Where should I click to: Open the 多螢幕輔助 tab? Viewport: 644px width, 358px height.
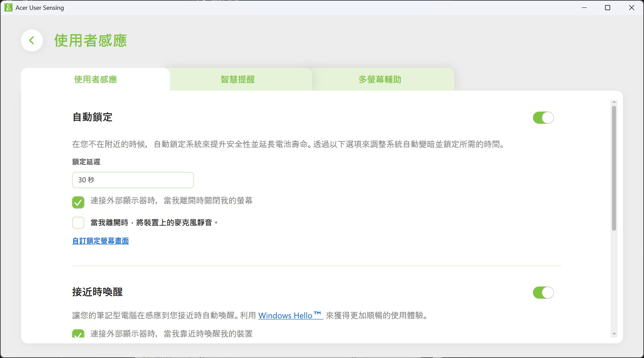[x=380, y=80]
